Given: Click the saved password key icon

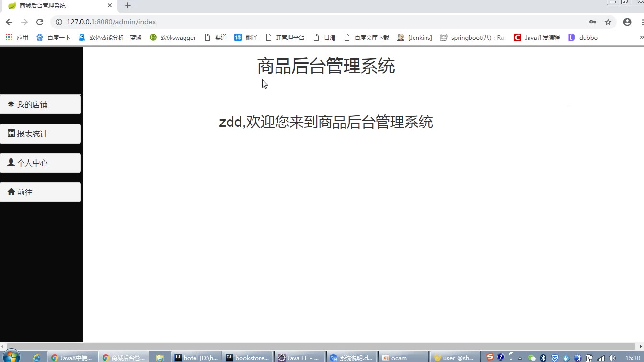Looking at the screenshot, I should tap(593, 22).
